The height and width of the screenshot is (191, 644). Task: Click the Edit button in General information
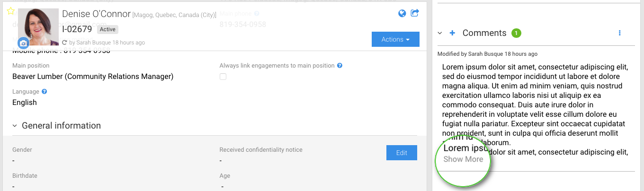pos(402,153)
